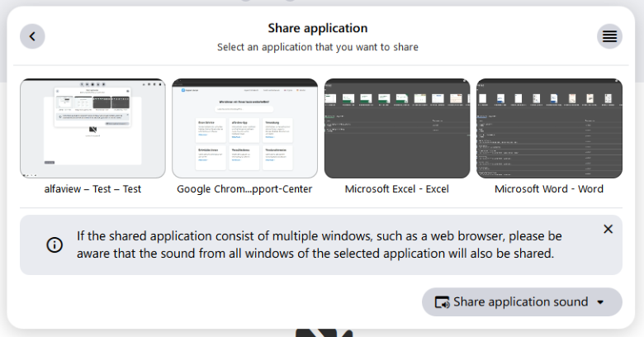Image resolution: width=644 pixels, height=337 pixels.
Task: Click the screen-with-speaker icon on the sound button
Action: click(x=442, y=302)
